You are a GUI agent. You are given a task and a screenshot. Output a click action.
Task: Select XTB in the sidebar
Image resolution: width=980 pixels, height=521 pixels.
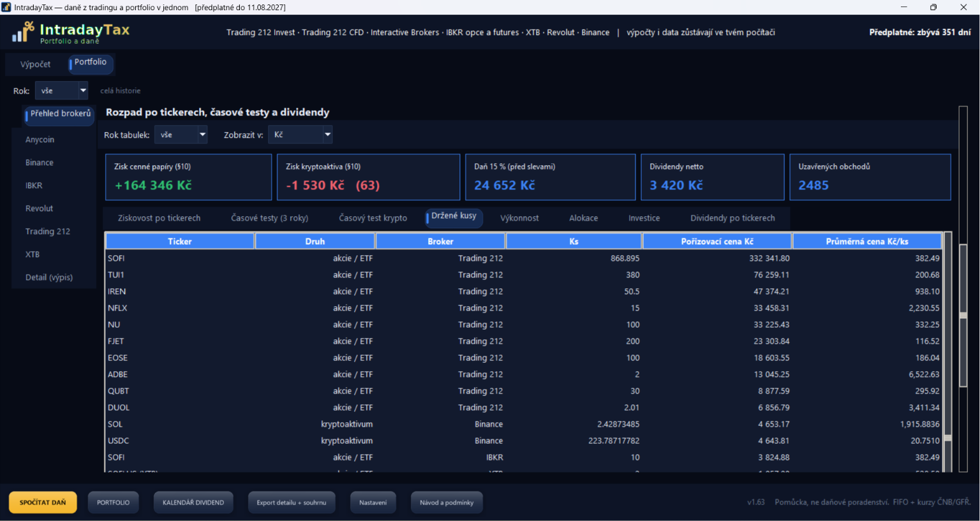coord(33,254)
